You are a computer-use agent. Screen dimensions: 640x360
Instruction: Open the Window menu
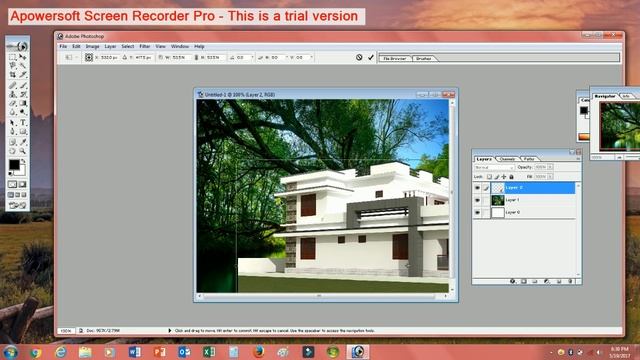180,47
